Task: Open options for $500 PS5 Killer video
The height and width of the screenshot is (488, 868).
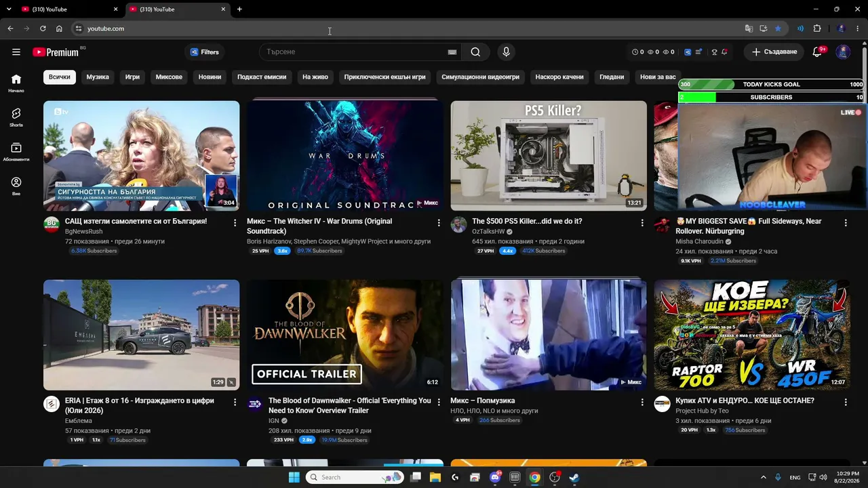Action: click(642, 222)
